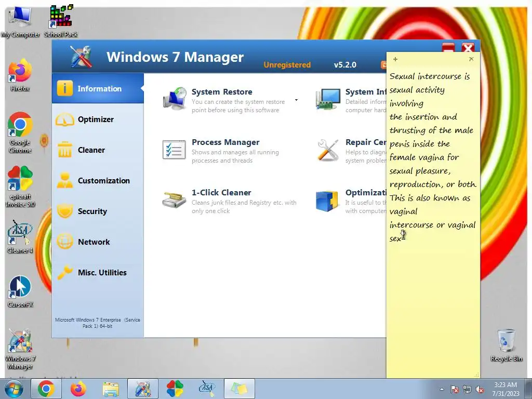532x399 pixels.
Task: Click epicraft Invoice icon in taskbar
Action: pyautogui.click(x=175, y=389)
